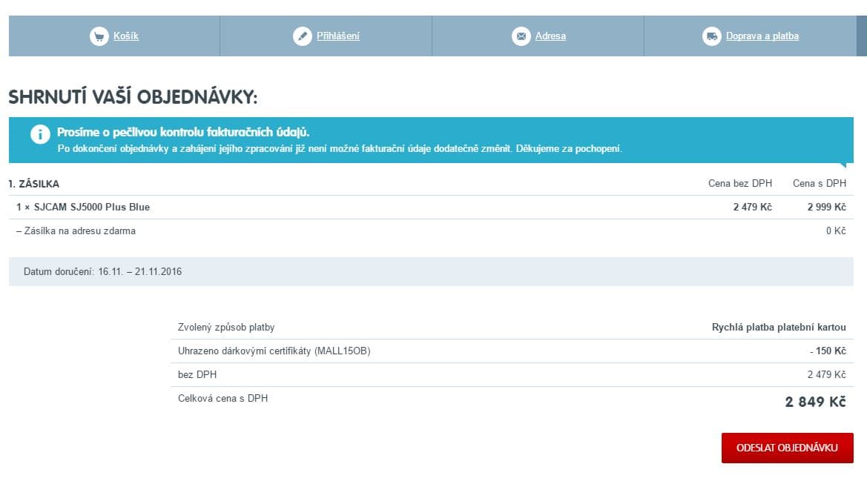This screenshot has width=867, height=504.
Task: Click the envelope icon beside Adresa
Action: click(521, 36)
